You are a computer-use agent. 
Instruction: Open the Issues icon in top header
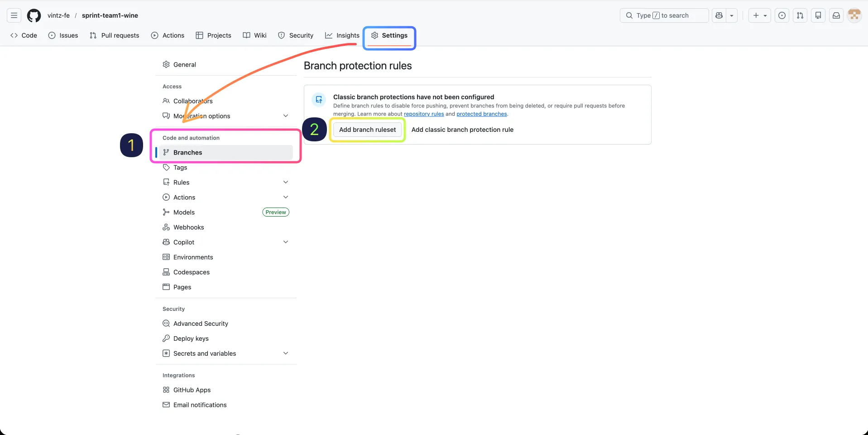pos(782,15)
